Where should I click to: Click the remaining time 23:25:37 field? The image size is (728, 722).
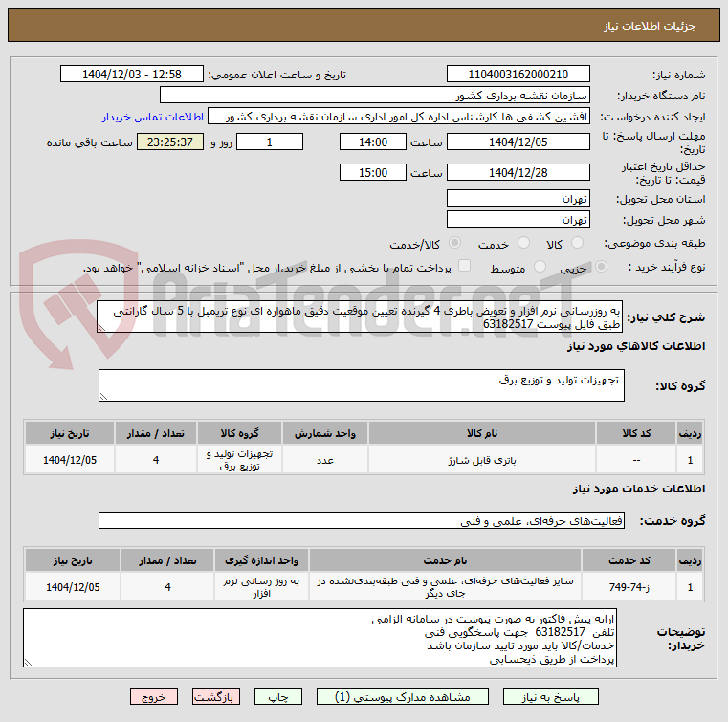(x=170, y=142)
